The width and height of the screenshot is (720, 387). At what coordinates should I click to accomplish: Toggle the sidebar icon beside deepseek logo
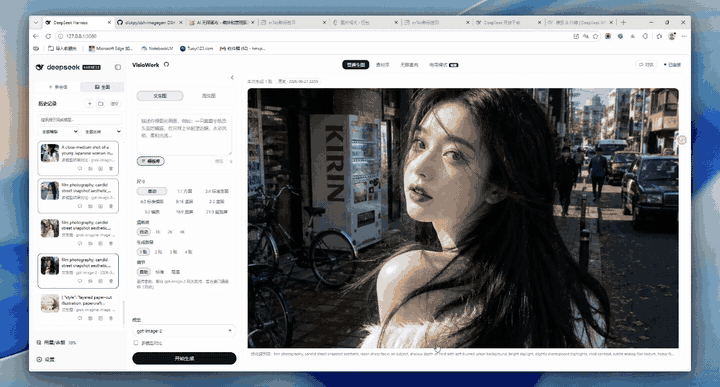(118, 67)
